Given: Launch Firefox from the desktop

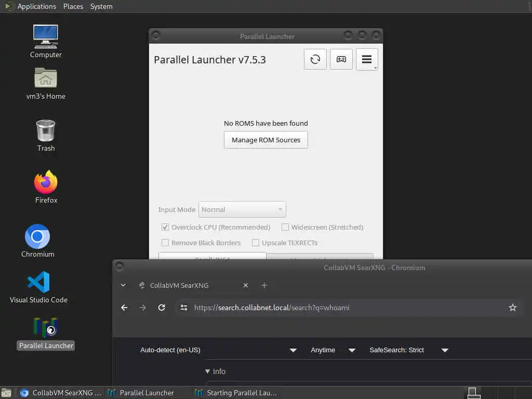Looking at the screenshot, I should click(x=46, y=187).
